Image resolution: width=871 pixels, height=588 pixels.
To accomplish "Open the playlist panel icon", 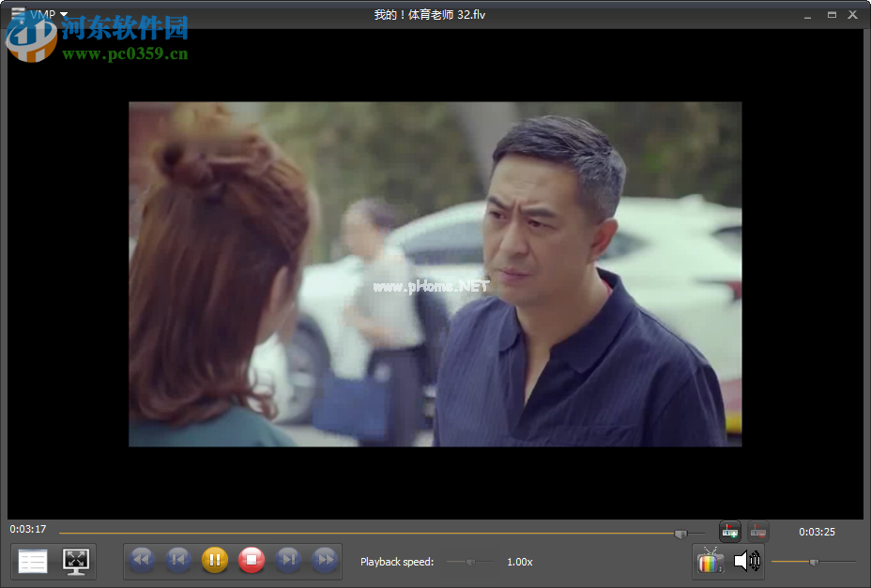I will point(32,560).
